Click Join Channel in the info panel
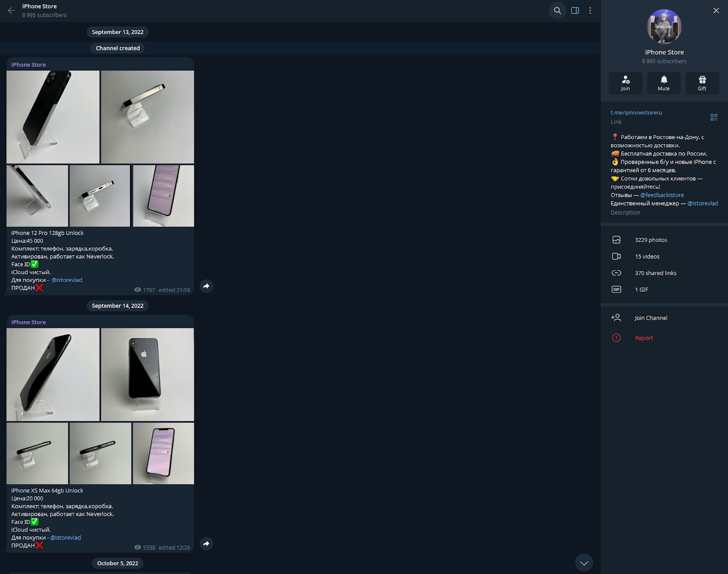 pos(651,318)
